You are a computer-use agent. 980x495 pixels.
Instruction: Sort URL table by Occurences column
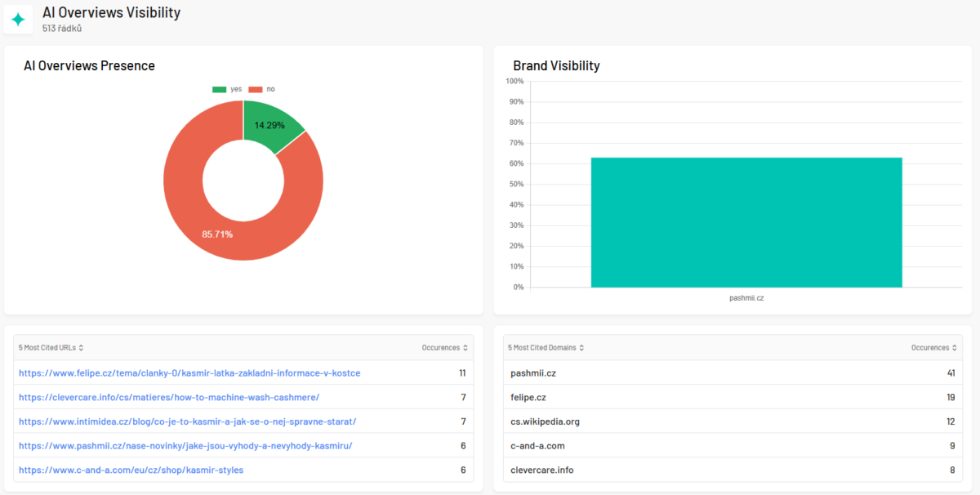click(444, 348)
